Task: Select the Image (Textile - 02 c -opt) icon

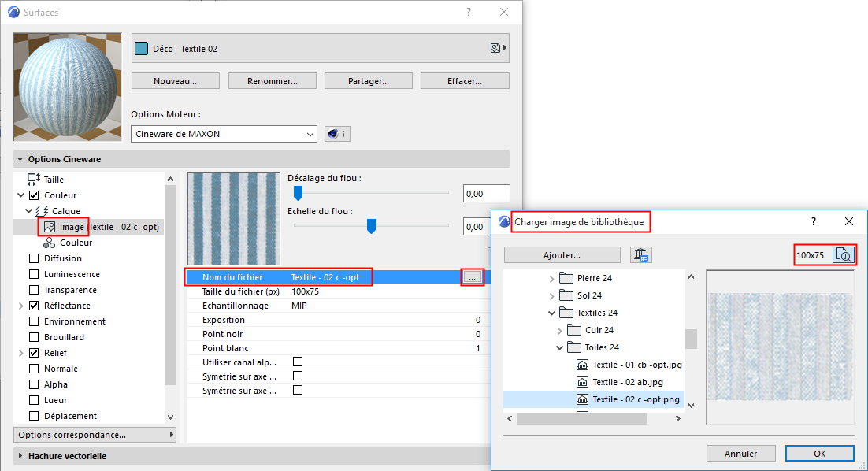Action: tap(50, 227)
